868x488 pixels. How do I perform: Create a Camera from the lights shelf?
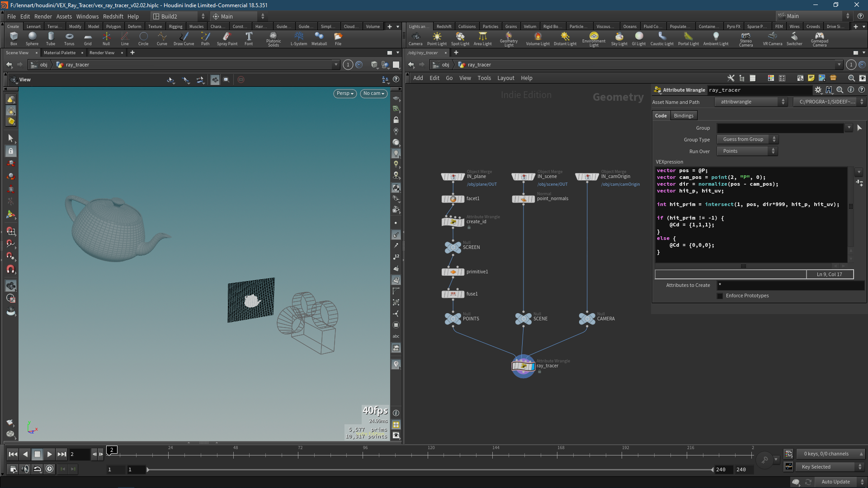(415, 38)
